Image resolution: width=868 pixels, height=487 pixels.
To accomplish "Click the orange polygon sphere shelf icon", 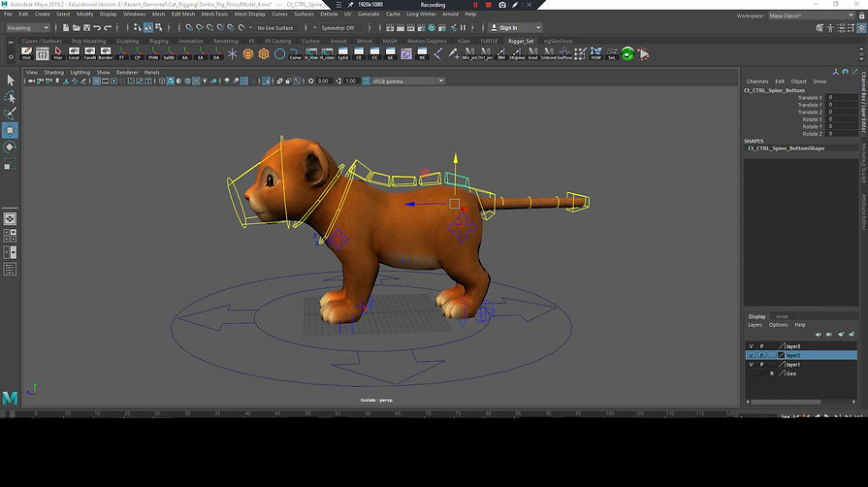I will pyautogui.click(x=248, y=54).
